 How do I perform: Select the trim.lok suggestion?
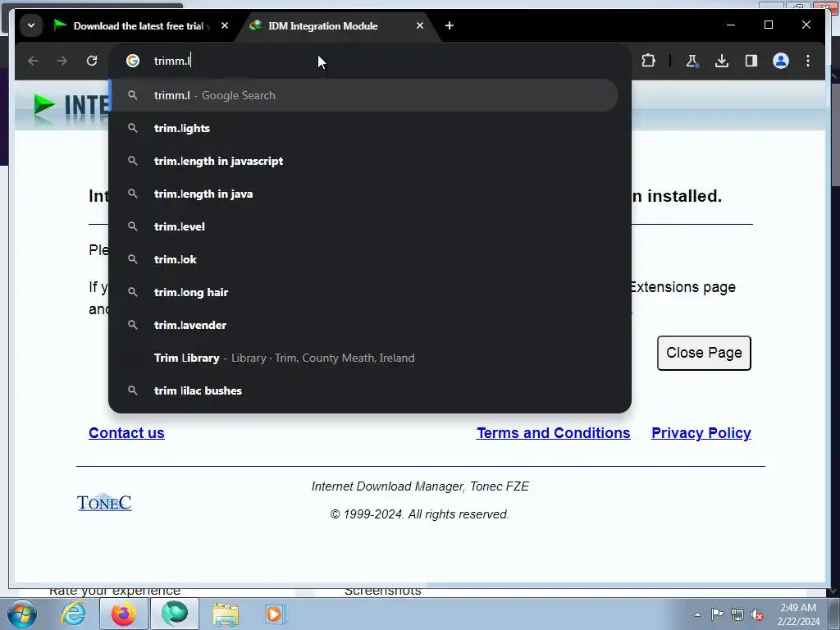coord(364,259)
